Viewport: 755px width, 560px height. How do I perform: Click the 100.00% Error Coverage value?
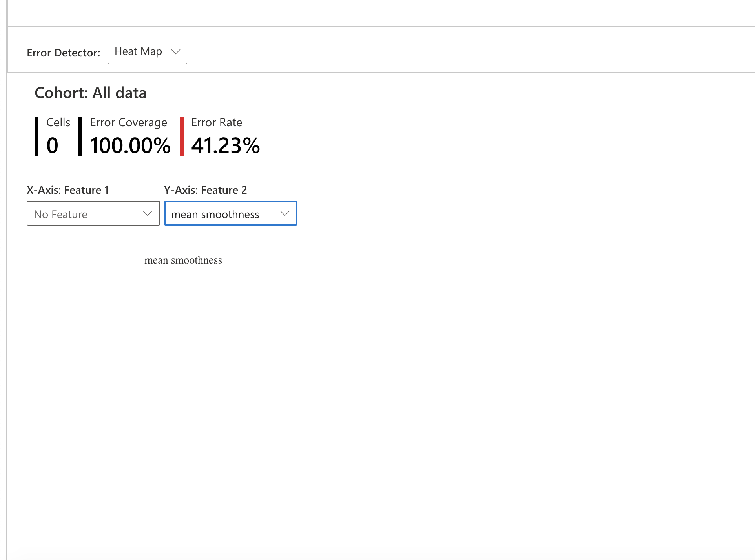[x=130, y=145]
